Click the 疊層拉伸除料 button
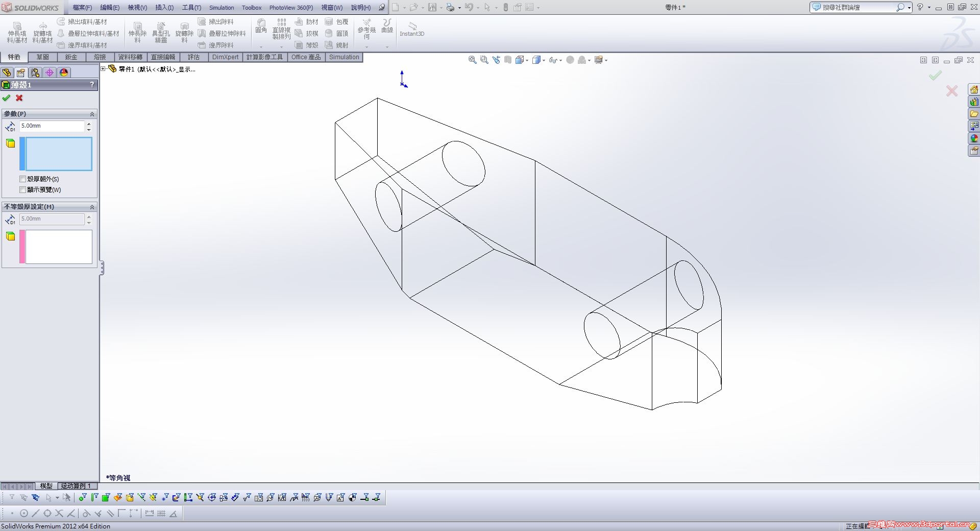 (x=222, y=34)
